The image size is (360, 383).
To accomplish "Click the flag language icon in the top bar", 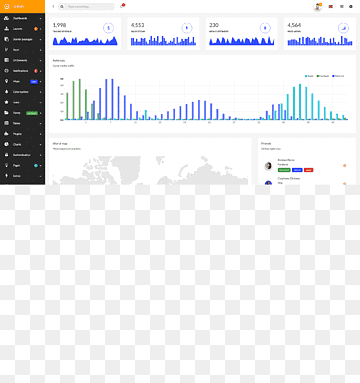I will point(331,6).
